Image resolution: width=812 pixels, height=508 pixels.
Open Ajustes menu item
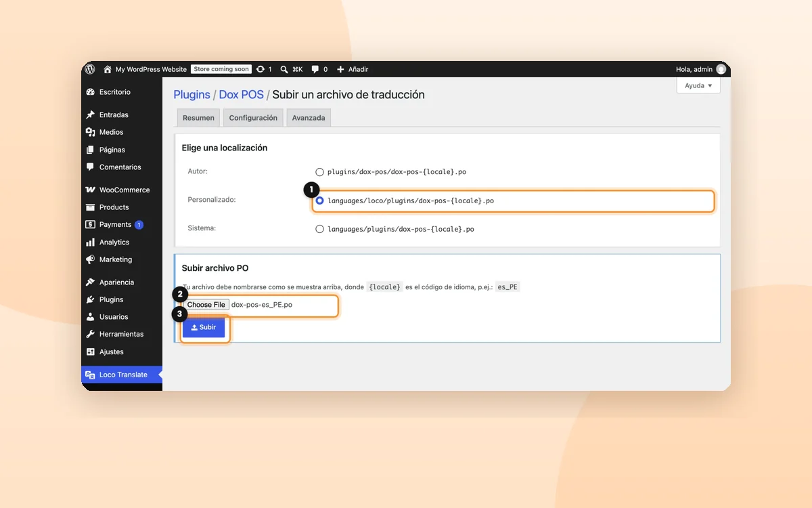[x=122, y=352]
